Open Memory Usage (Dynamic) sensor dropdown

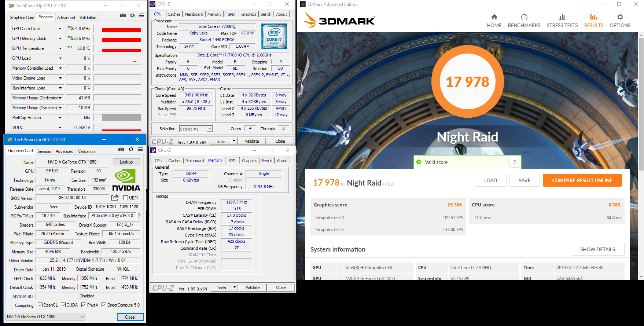(60, 108)
